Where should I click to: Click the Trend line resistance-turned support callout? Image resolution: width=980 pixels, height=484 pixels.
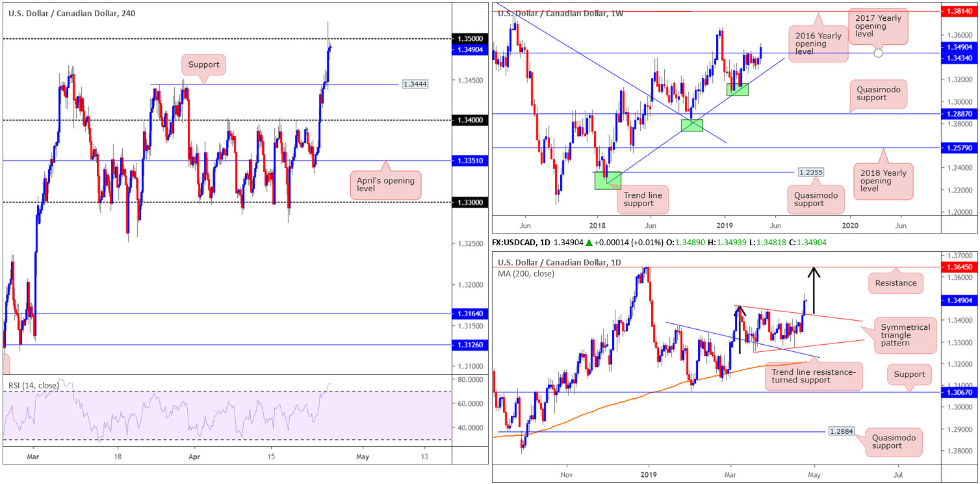click(814, 375)
